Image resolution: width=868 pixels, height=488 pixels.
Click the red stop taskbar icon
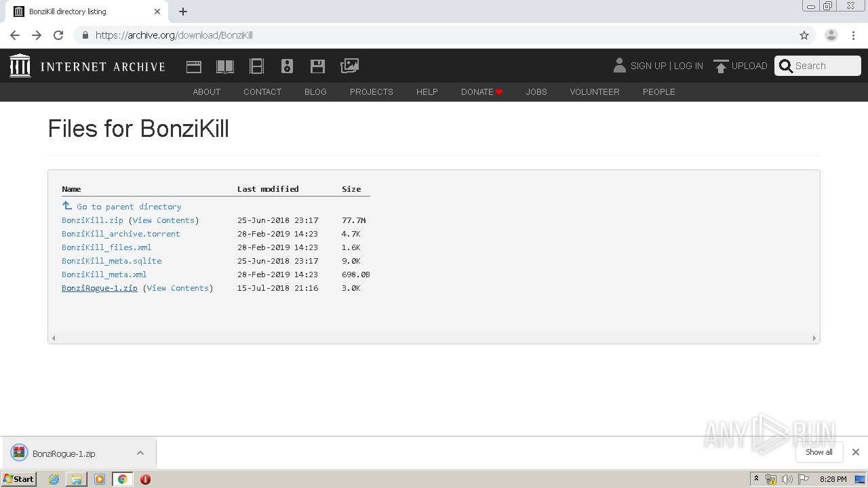tap(145, 479)
